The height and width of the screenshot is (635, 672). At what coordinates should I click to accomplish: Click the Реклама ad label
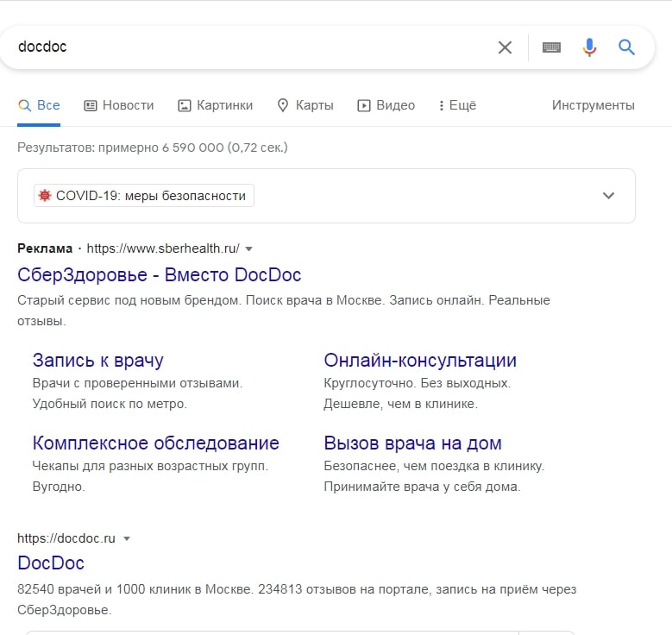pos(45,248)
